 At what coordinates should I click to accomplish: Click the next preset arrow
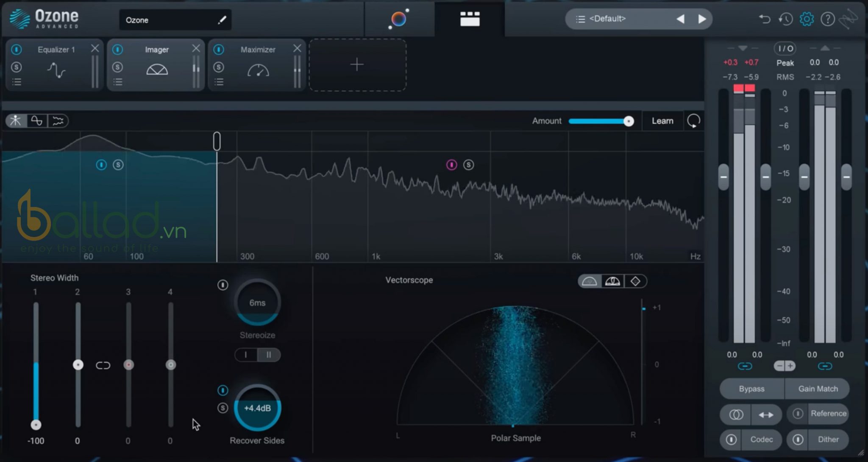coord(701,19)
